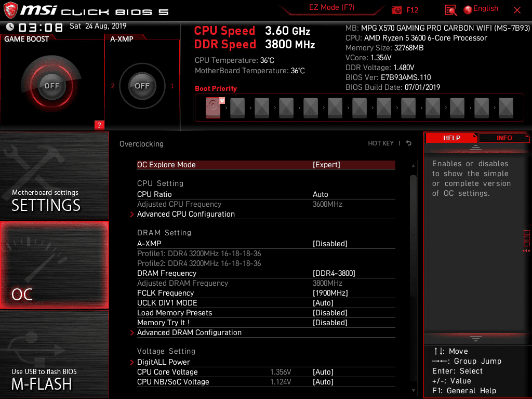Click the BIOS Ver text
532x399 pixels.
click(388, 77)
